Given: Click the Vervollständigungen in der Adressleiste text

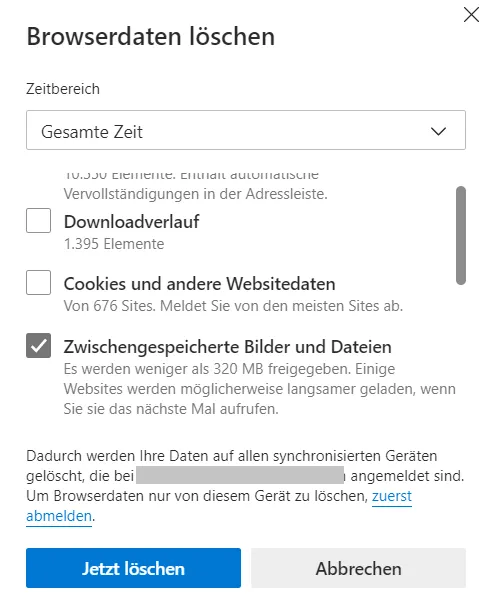Looking at the screenshot, I should click(x=195, y=194).
